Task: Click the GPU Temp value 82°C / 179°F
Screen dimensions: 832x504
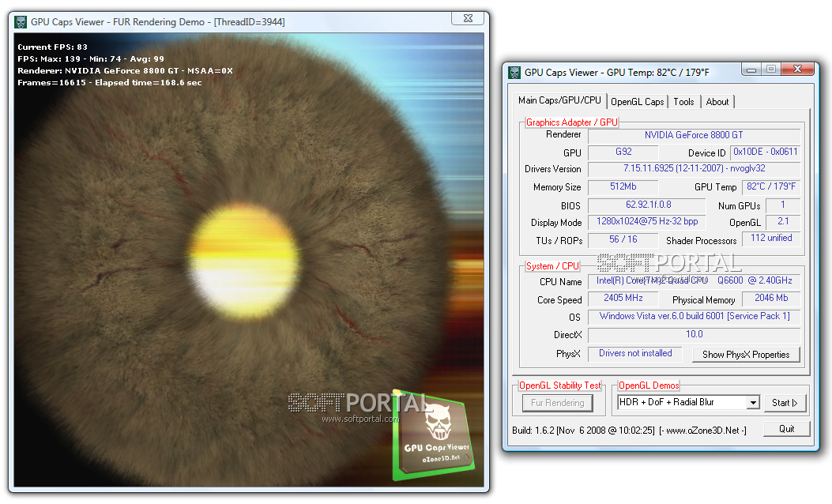Action: click(x=770, y=186)
